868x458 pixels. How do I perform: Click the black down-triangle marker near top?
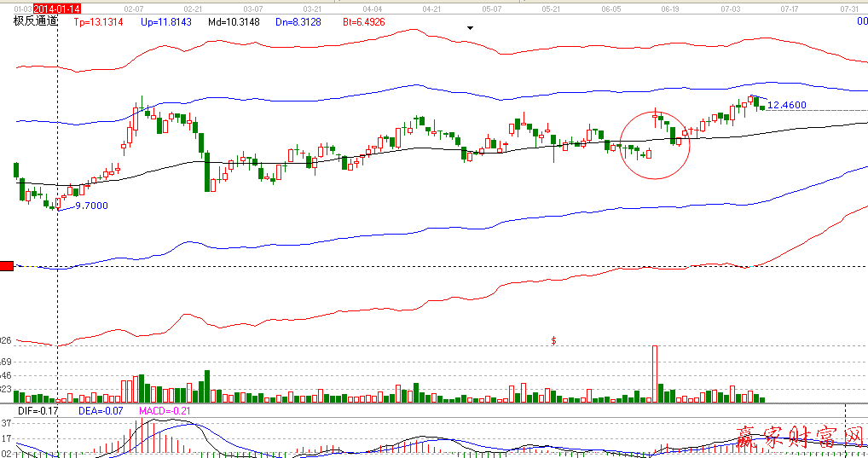pos(470,28)
